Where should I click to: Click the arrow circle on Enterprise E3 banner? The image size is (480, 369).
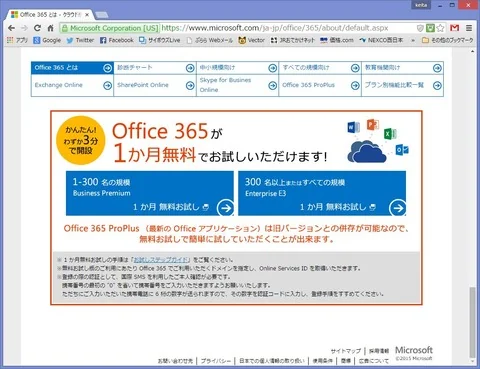click(398, 208)
